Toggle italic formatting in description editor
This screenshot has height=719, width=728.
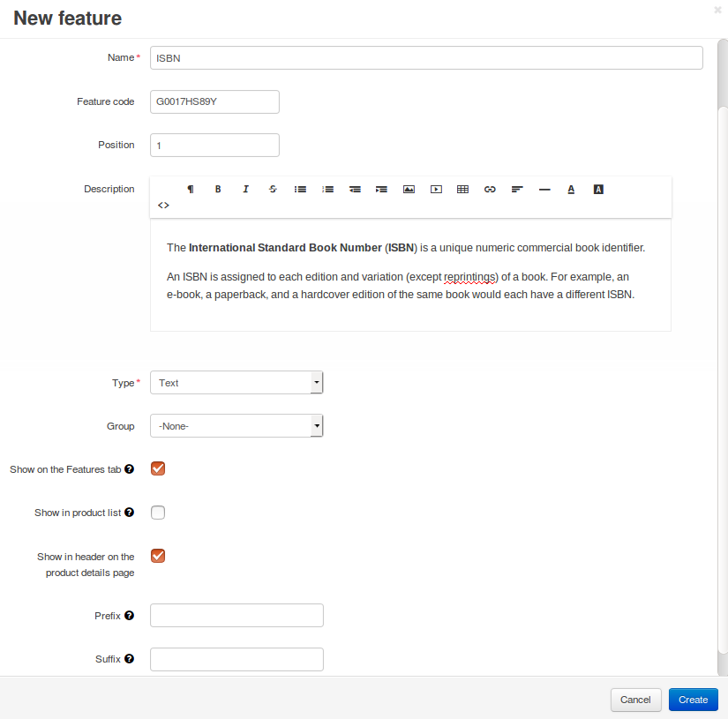coord(245,189)
